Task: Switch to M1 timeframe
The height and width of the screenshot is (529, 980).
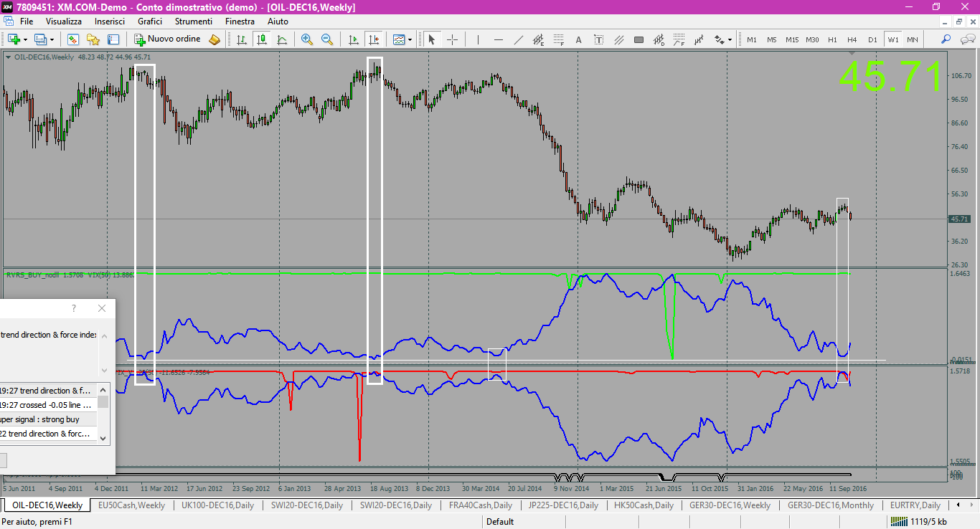Action: (x=752, y=39)
